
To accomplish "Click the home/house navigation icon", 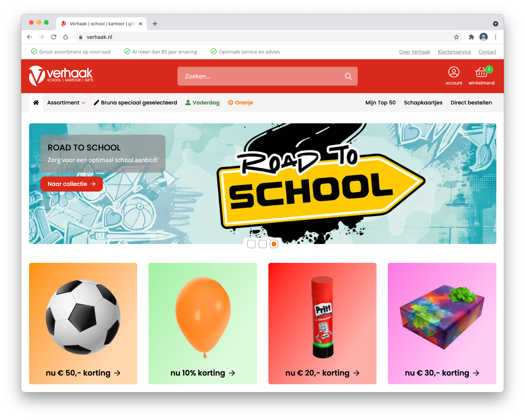I will (x=36, y=102).
